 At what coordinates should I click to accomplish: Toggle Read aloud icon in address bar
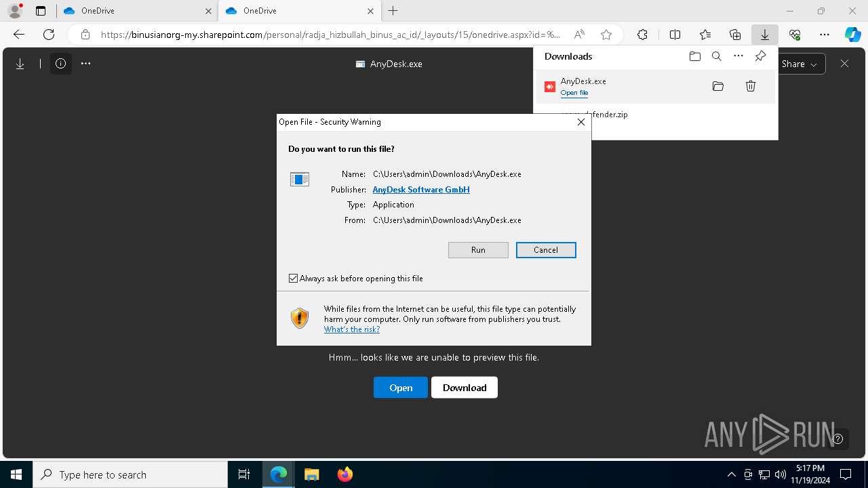click(579, 35)
